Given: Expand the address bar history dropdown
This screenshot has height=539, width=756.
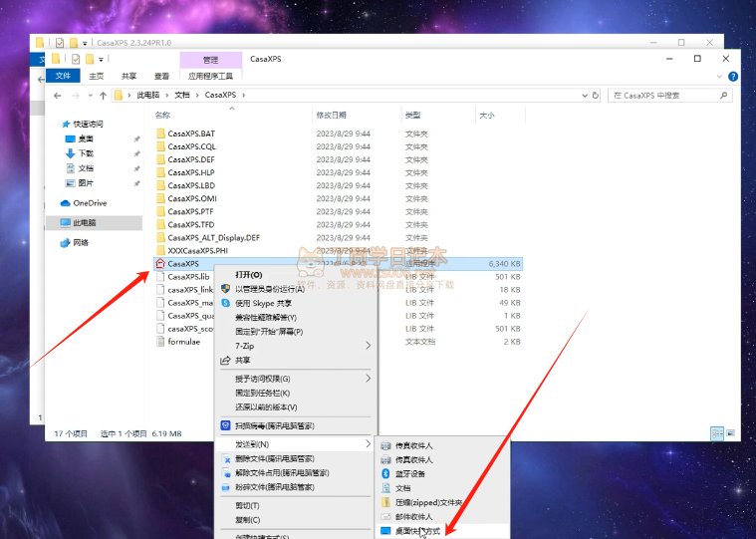Looking at the screenshot, I should click(x=585, y=96).
